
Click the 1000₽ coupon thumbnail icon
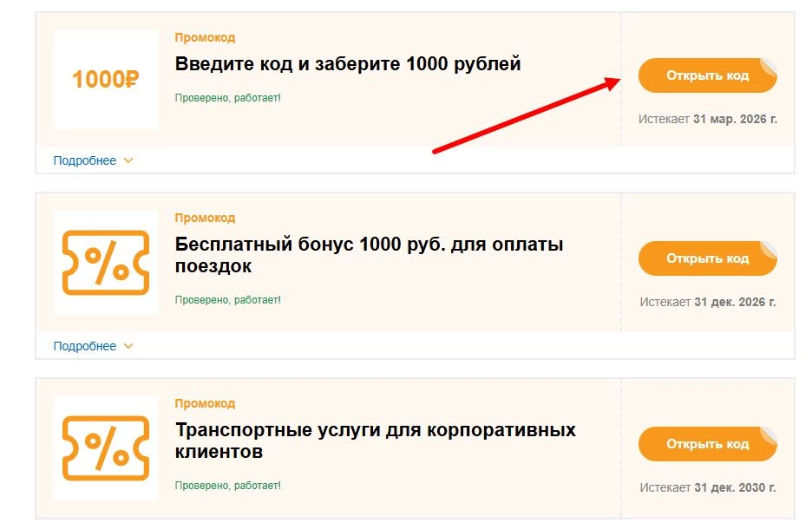105,79
